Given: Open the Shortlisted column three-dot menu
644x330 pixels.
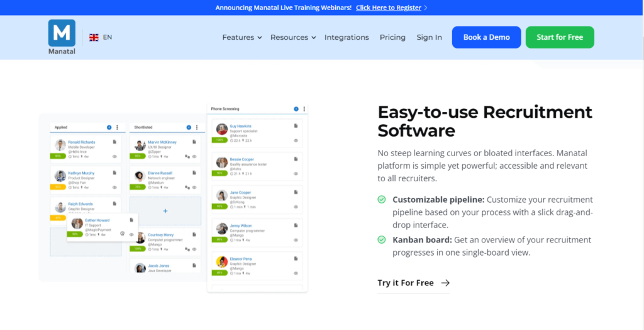Looking at the screenshot, I should (x=197, y=128).
